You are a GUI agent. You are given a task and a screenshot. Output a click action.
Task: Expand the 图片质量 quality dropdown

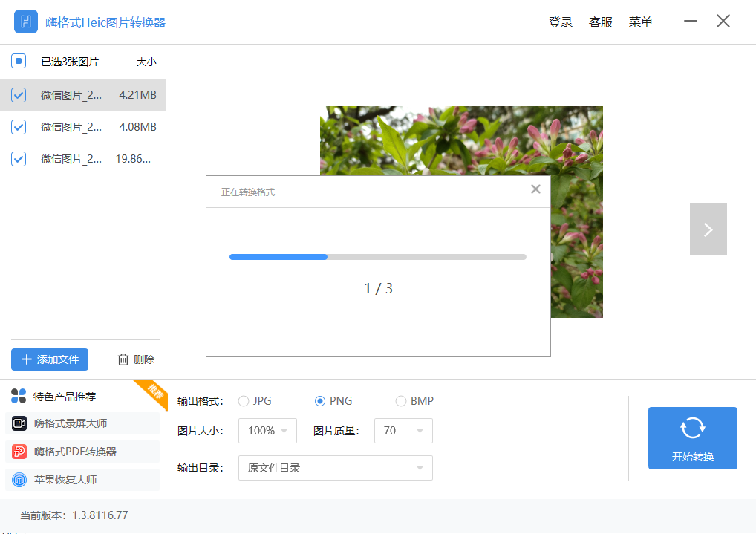tap(403, 431)
